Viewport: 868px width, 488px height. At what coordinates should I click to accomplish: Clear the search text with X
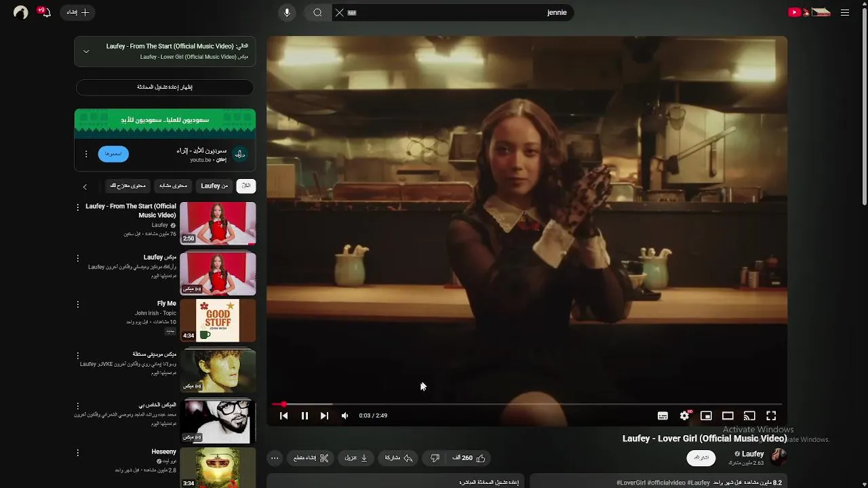coord(340,12)
